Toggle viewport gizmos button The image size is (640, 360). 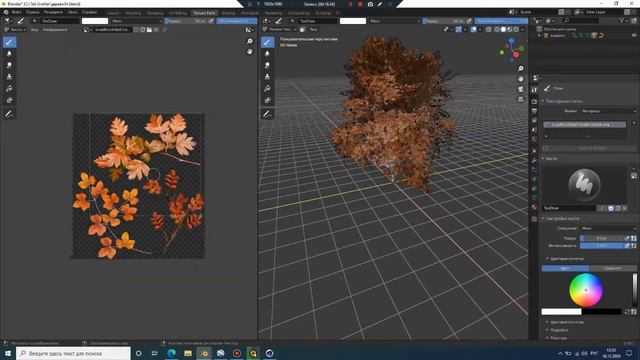click(459, 29)
